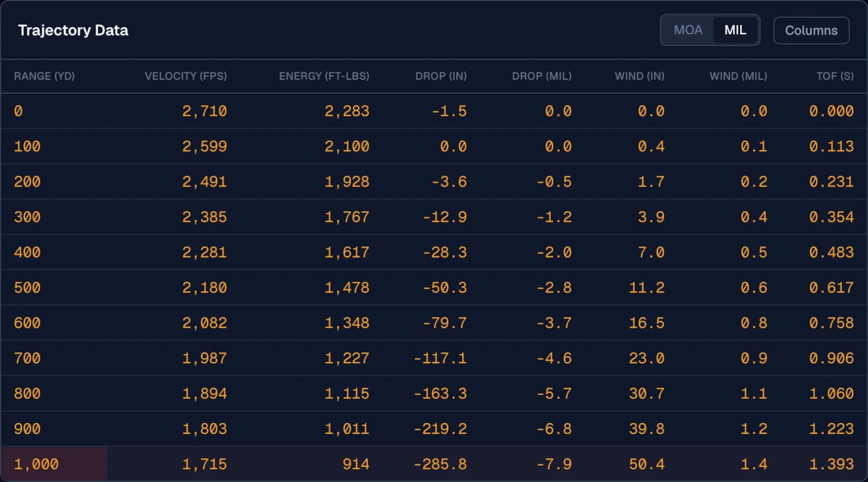
Task: Select the 300 yard range cell
Action: pyautogui.click(x=27, y=217)
